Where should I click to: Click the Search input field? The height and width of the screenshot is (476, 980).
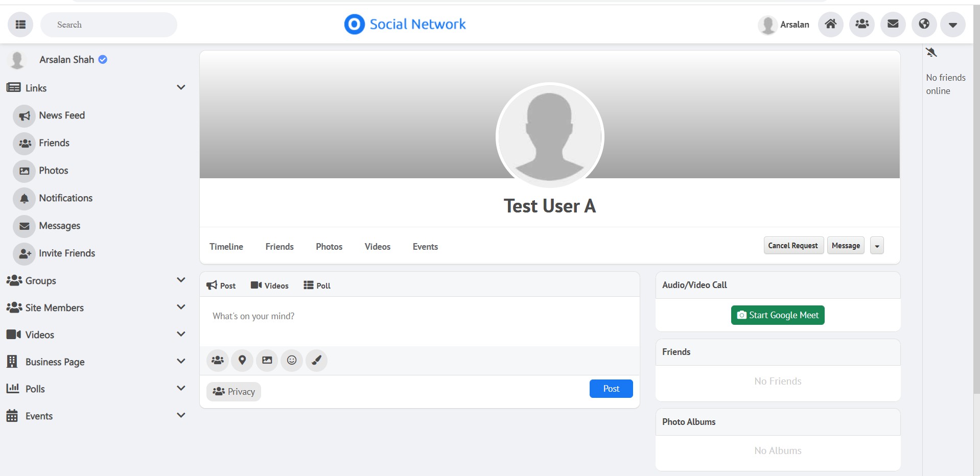click(x=109, y=25)
